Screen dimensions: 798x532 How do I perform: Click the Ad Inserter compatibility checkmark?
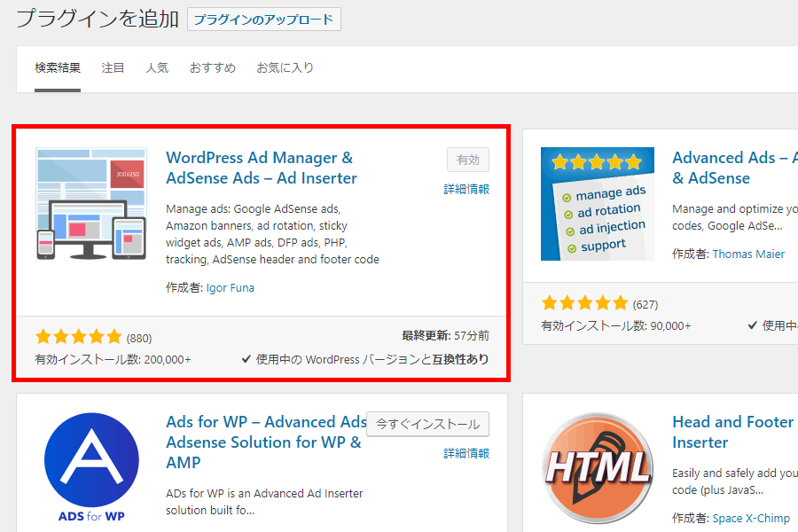(247, 360)
